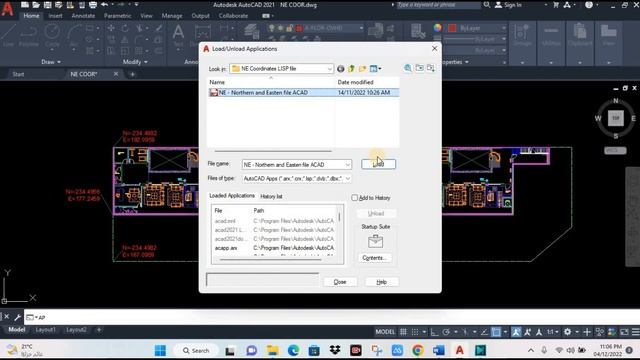Toggle the layer freeze sun icon
The height and width of the screenshot is (360, 640).
point(280,28)
